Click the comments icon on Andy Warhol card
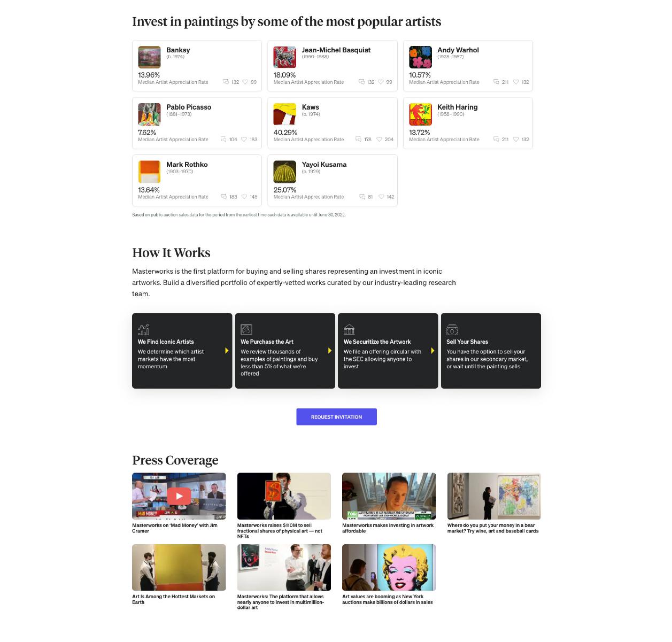The width and height of the screenshot is (672, 642). point(496,82)
